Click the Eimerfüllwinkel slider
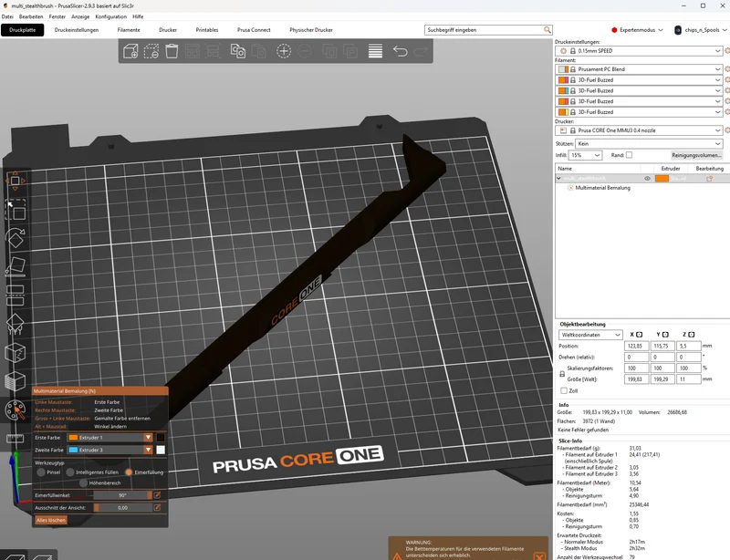730x560 pixels. coord(123,495)
